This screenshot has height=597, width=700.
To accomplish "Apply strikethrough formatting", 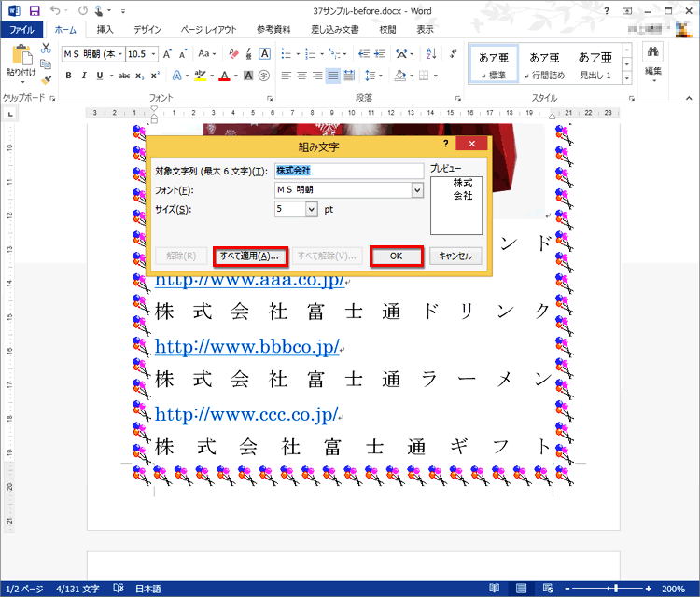I will point(124,76).
